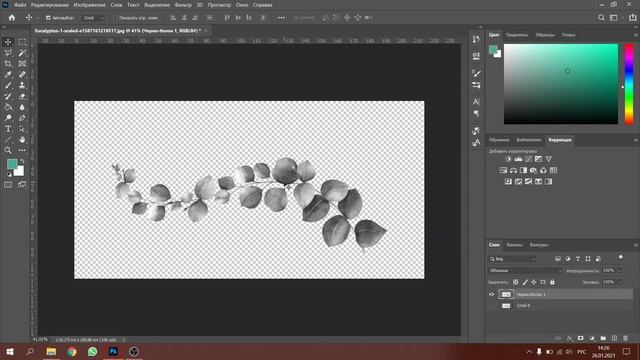
Task: Select the Clone Stamp tool
Action: pos(22,85)
